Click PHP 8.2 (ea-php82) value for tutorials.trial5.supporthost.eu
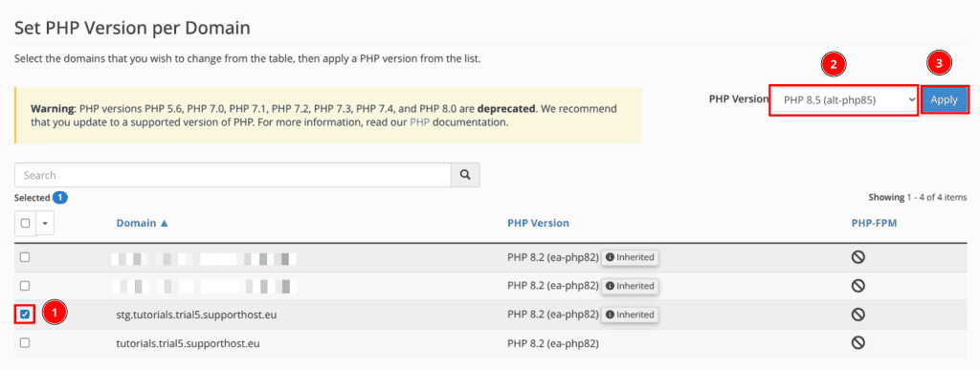This screenshot has width=980, height=370. 553,343
